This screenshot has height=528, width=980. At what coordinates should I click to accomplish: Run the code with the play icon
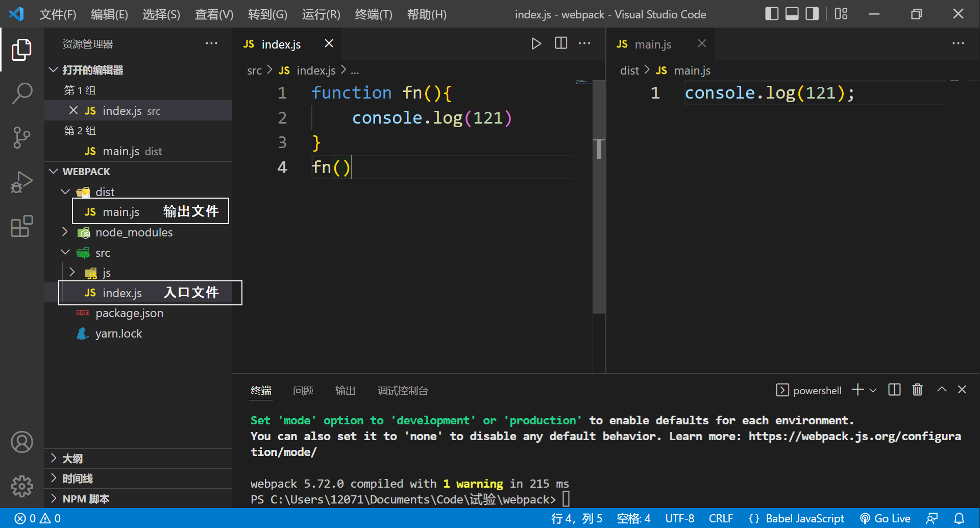[536, 44]
